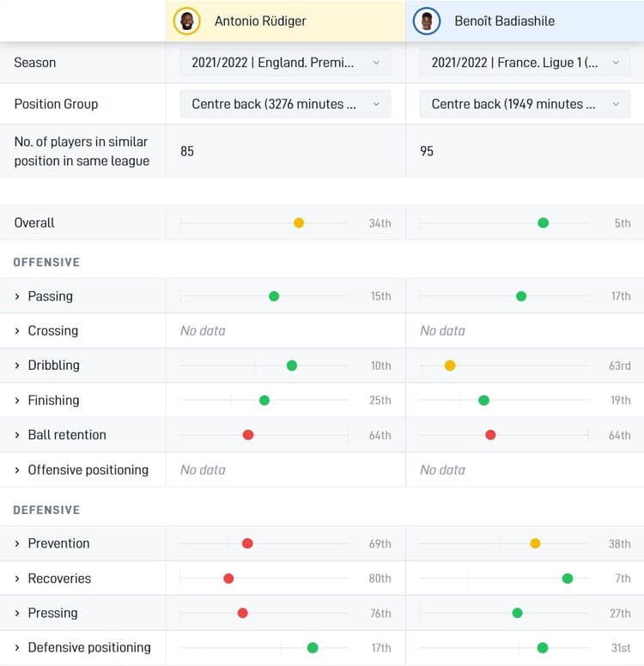Screen dimensions: 644x666
Task: Click Badiashile's green Recoveries percentile dot
Action: click(x=568, y=578)
